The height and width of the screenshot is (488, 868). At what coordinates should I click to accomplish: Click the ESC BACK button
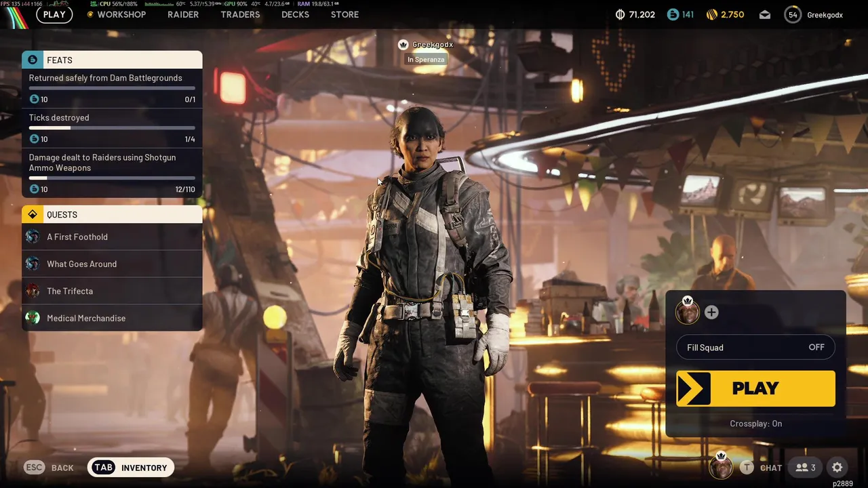click(49, 468)
